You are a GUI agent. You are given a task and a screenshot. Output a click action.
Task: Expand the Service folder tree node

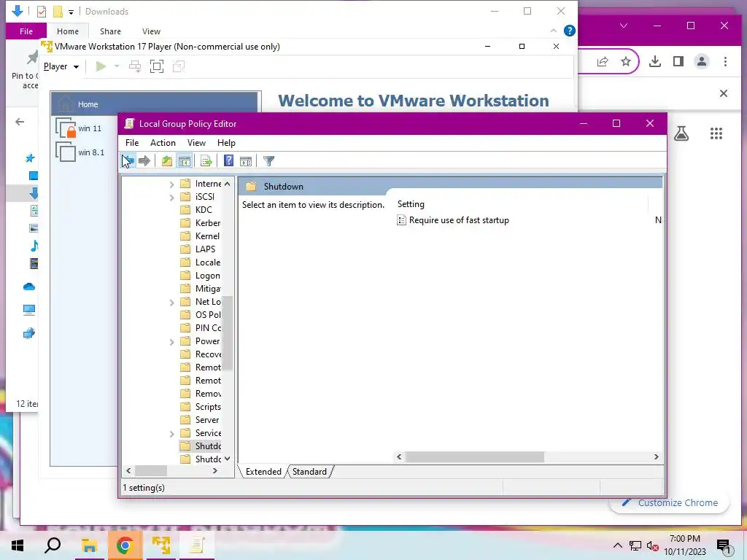172,434
